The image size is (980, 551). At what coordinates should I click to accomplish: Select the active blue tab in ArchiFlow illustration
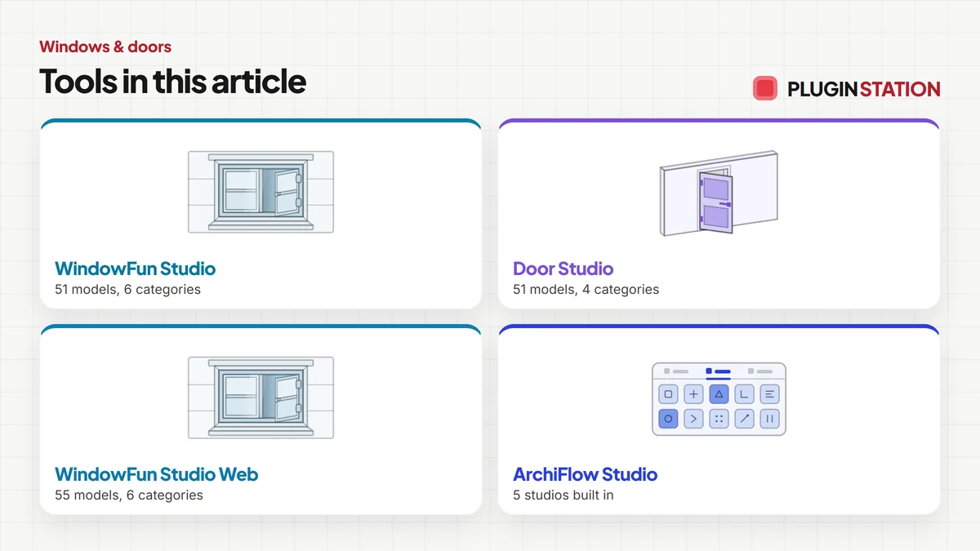pyautogui.click(x=719, y=371)
